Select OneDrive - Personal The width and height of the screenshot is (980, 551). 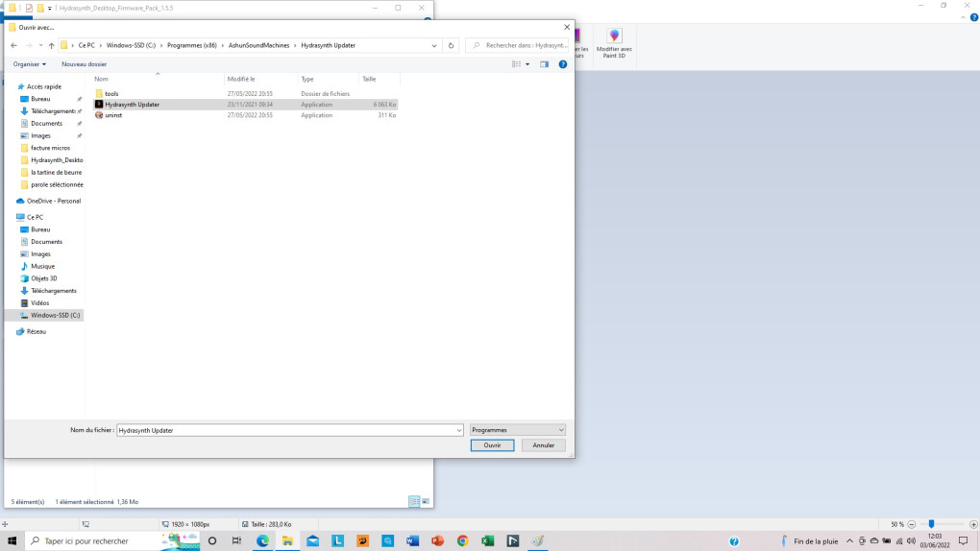click(53, 202)
